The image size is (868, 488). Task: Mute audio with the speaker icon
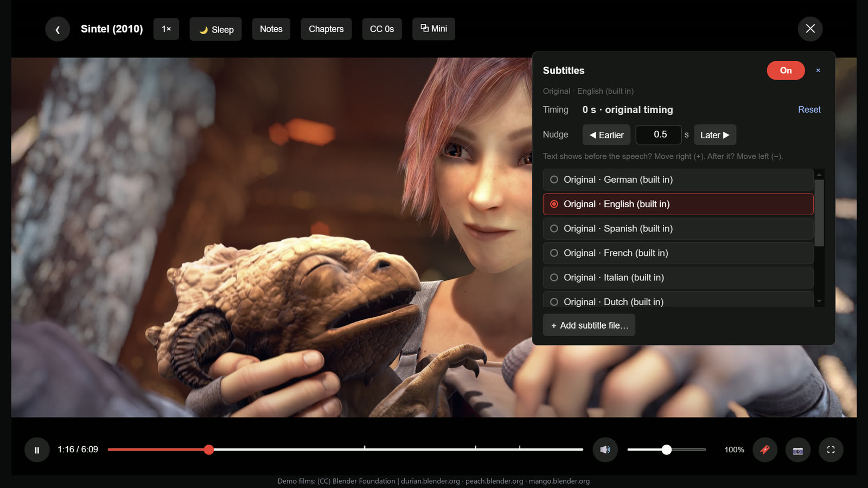coord(605,450)
